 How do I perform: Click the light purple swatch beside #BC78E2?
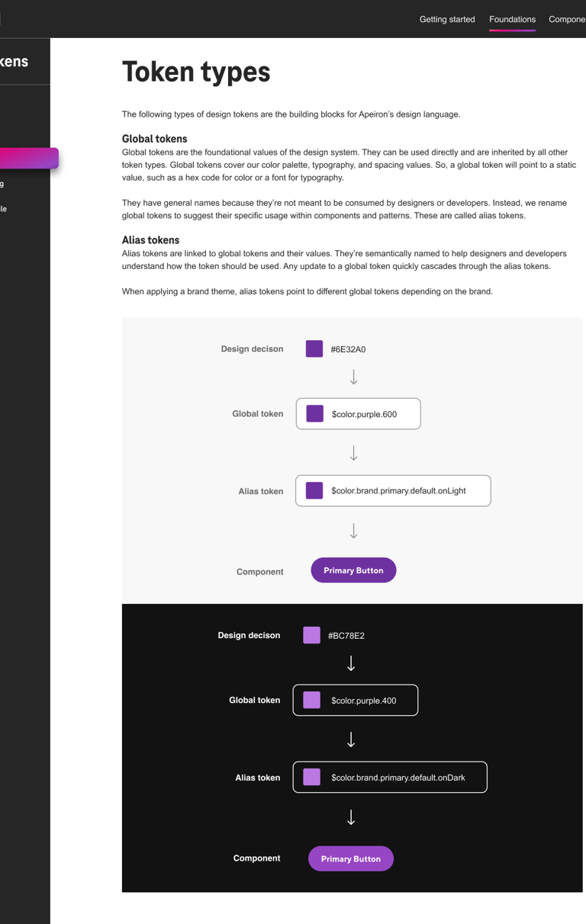coord(311,635)
